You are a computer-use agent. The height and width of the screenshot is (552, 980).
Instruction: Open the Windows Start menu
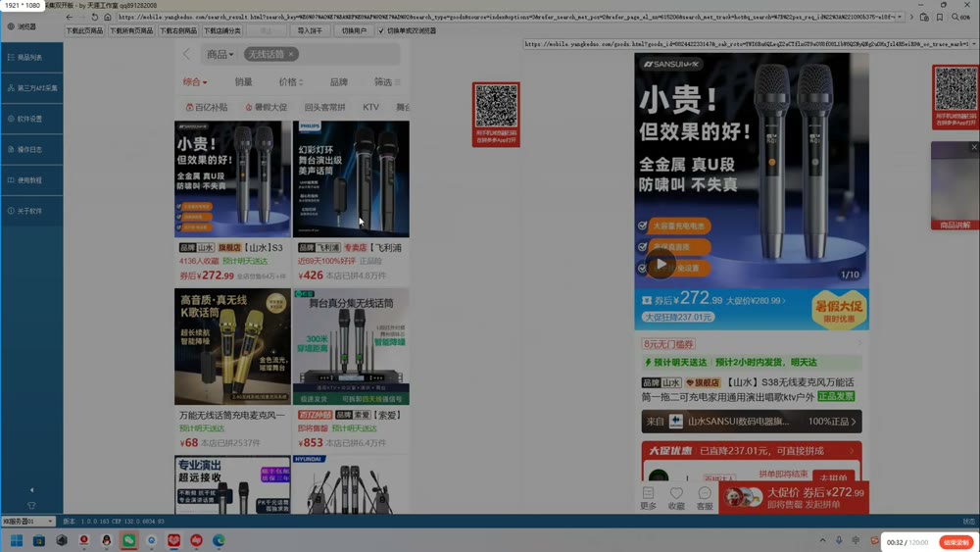(x=17, y=541)
